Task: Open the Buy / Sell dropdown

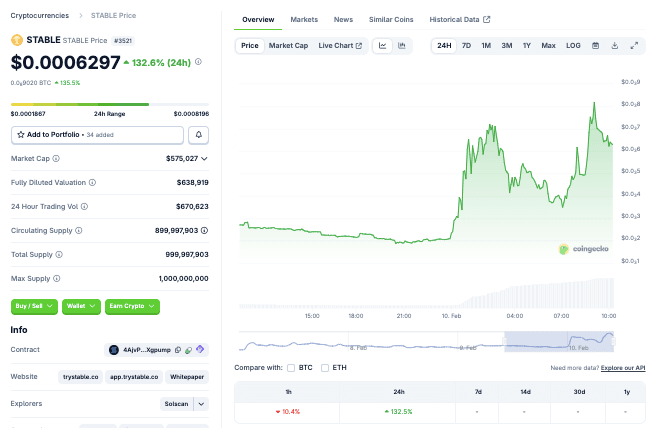Action: pyautogui.click(x=34, y=306)
